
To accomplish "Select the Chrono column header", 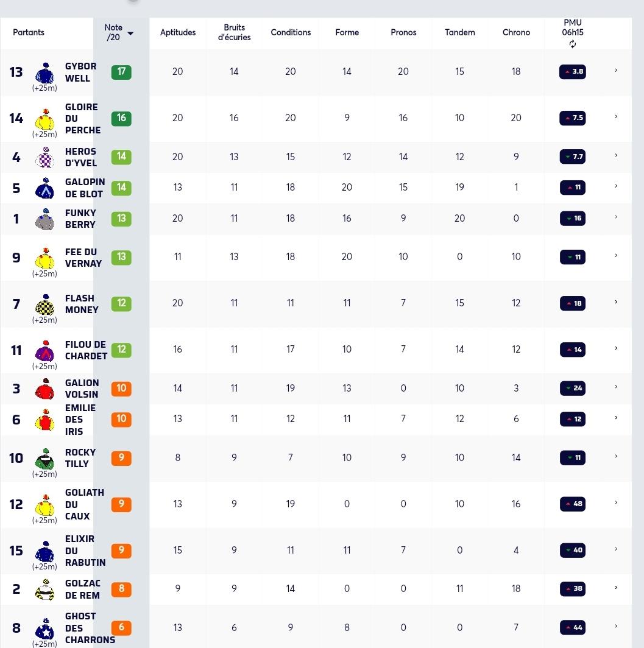I will 516,32.
